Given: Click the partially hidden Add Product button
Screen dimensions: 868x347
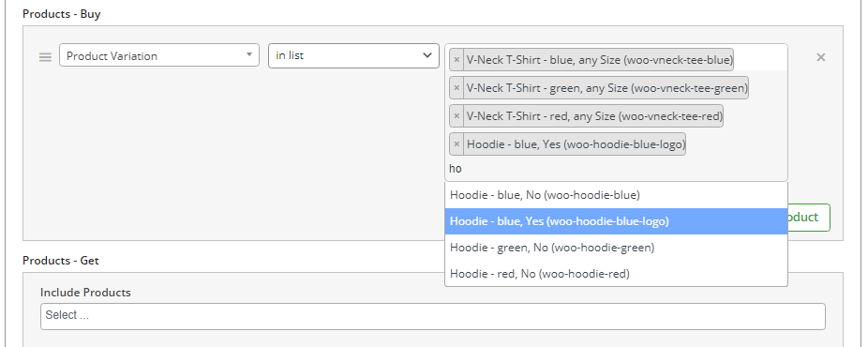Looking at the screenshot, I should (809, 218).
